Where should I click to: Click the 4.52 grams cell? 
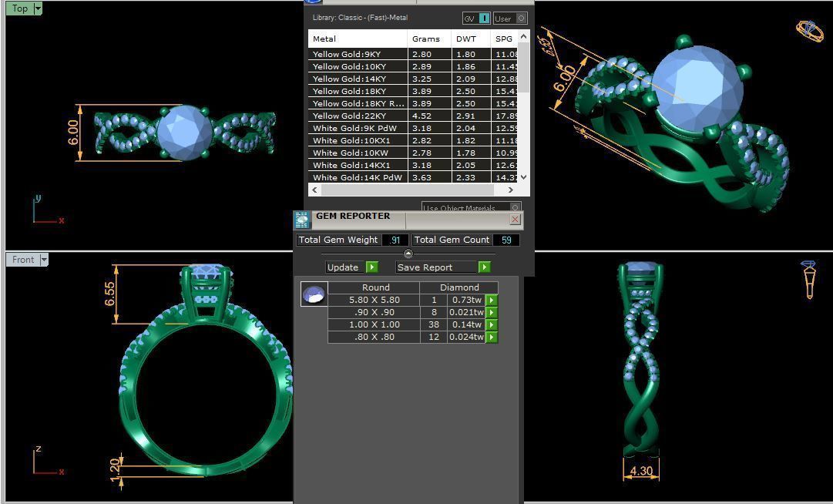coord(429,116)
